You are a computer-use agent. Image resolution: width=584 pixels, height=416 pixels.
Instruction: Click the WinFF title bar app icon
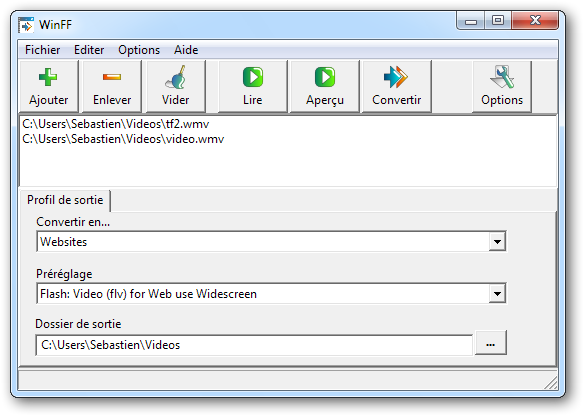point(26,25)
